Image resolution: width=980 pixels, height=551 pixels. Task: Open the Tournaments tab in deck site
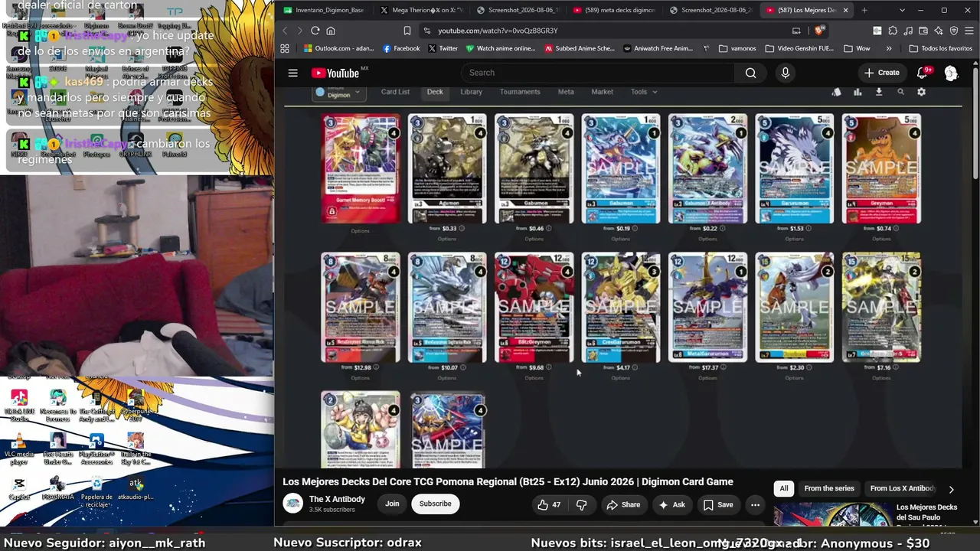[520, 92]
